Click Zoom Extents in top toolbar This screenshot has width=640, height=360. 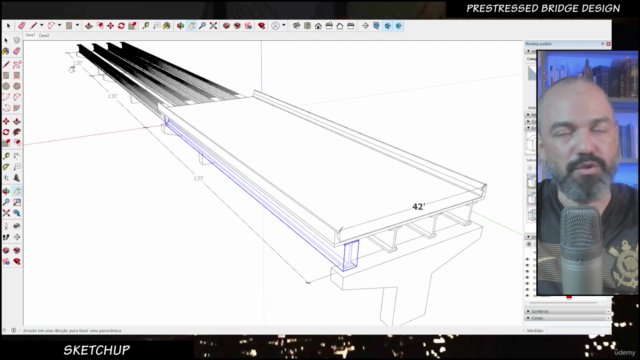click(x=213, y=26)
